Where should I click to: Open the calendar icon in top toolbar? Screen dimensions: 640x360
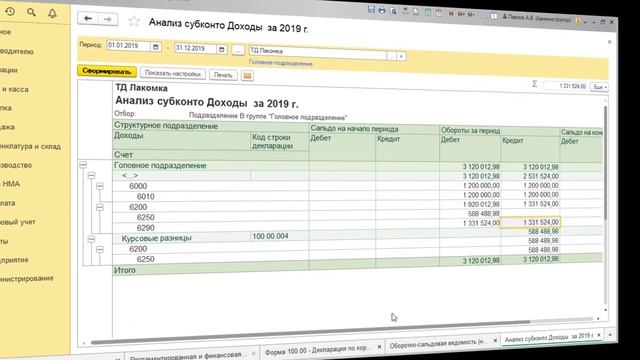(438, 13)
